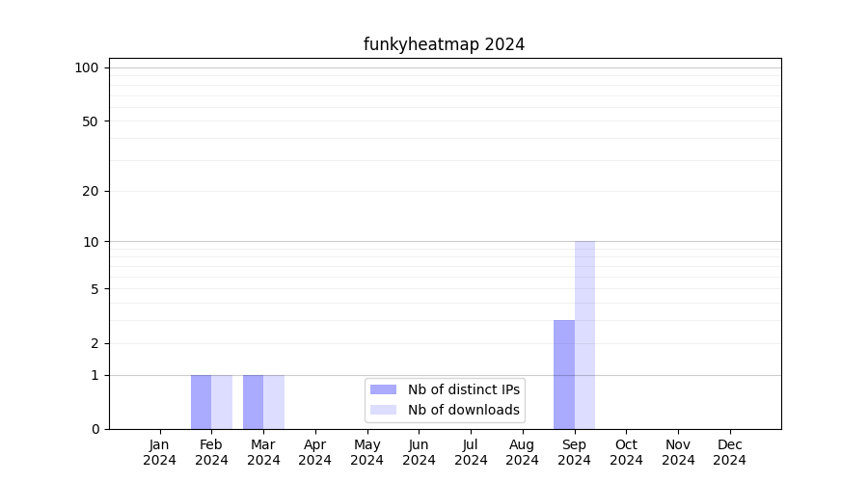The image size is (868, 482).
Task: Select the Jun 2024 x-axis label
Action: pos(419,452)
